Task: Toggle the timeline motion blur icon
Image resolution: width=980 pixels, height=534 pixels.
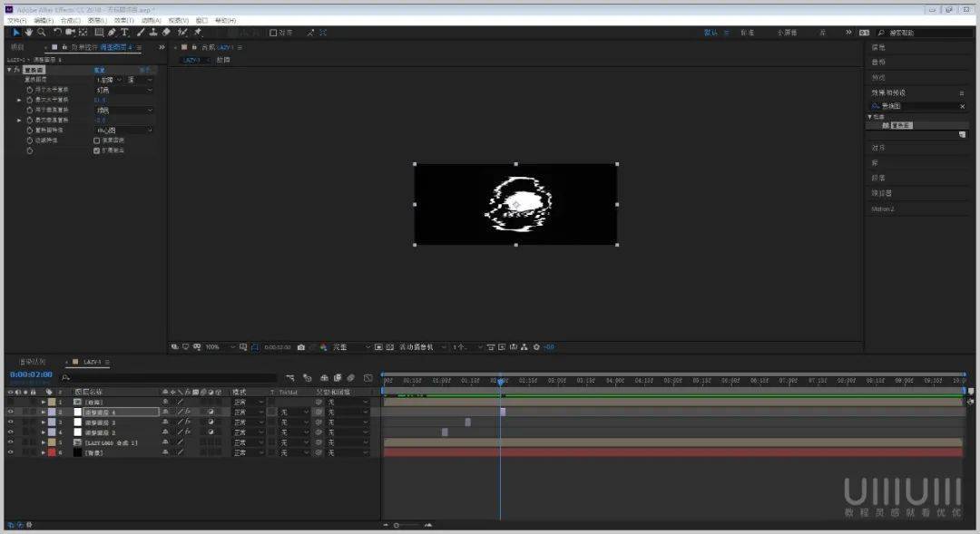Action: [351, 378]
